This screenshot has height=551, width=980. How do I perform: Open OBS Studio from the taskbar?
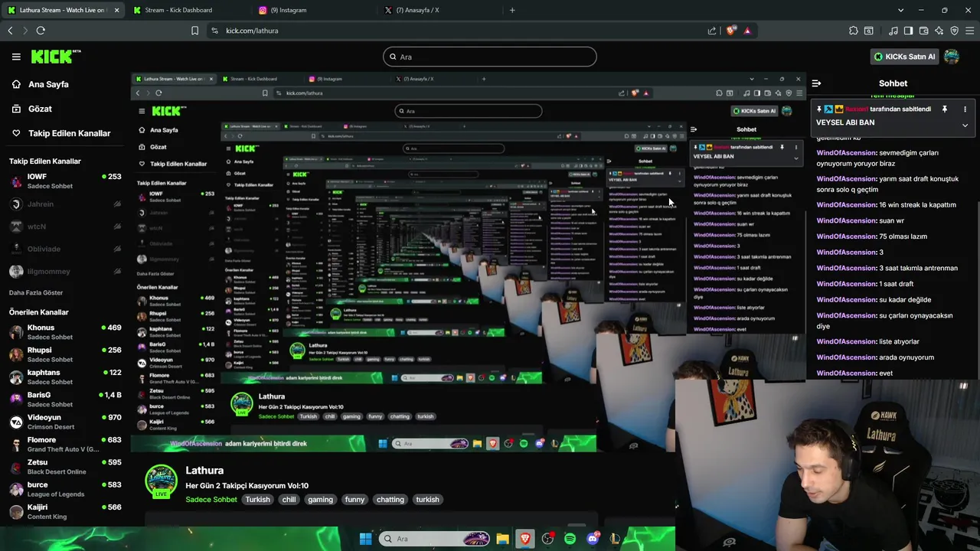click(x=547, y=539)
